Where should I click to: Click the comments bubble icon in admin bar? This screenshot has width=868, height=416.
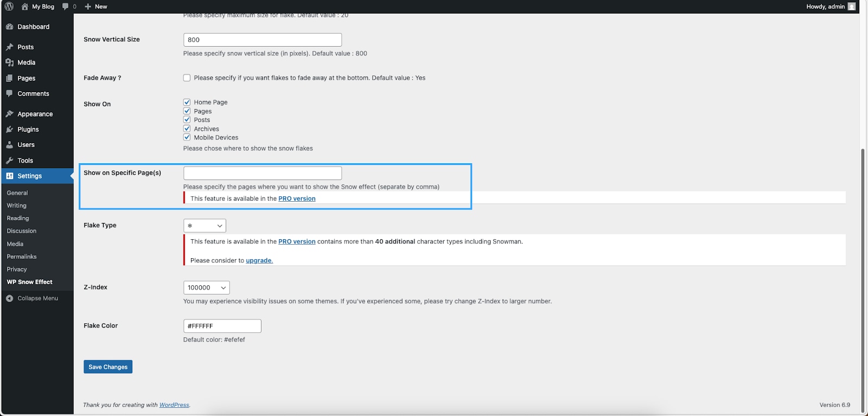(66, 7)
